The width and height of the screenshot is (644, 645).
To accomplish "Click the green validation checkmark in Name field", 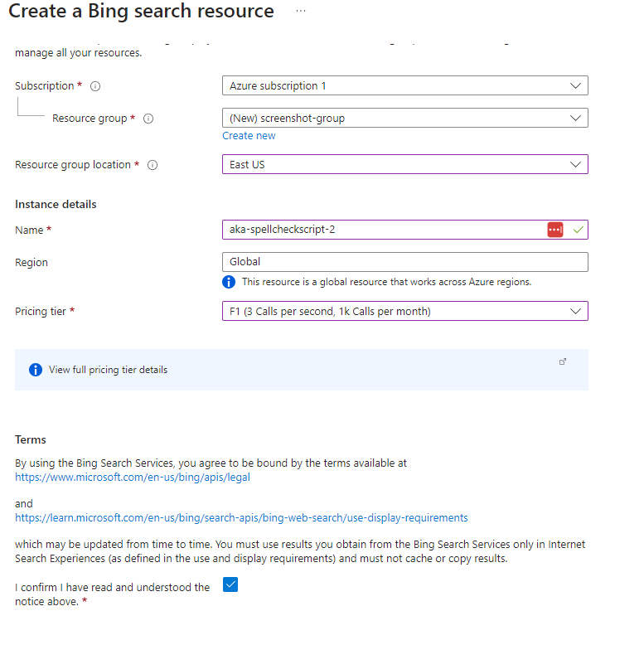I will [578, 230].
